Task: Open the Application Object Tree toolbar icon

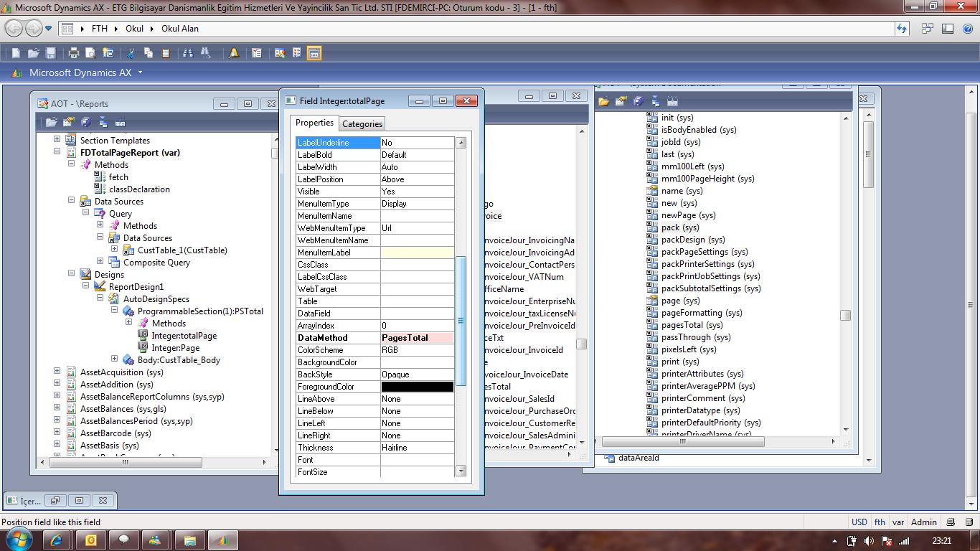Action: click(x=279, y=53)
